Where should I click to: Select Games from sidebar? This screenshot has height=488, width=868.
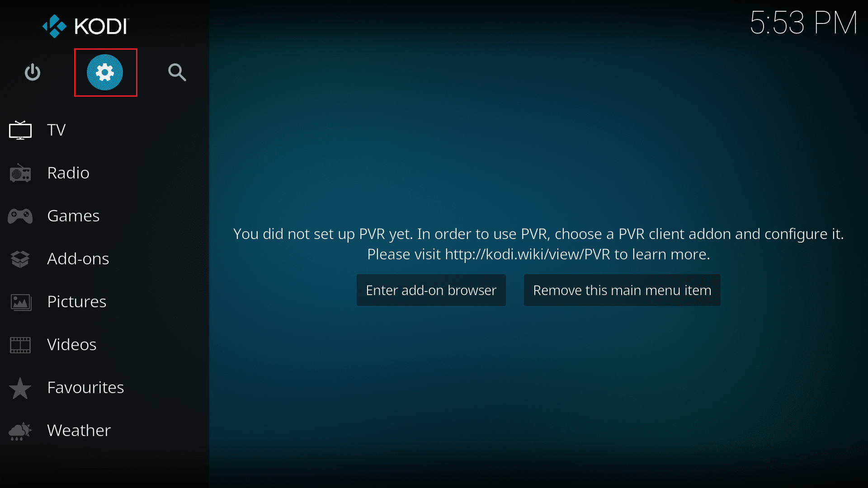[73, 215]
